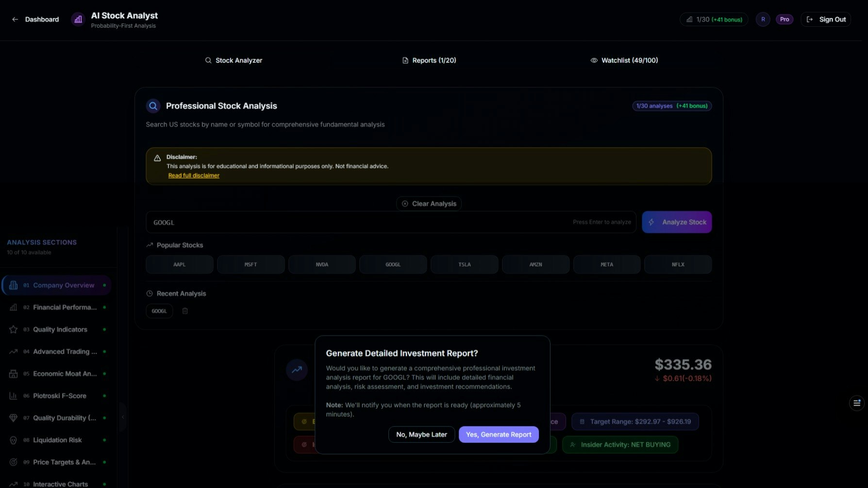
Task: Click the Price Targets target icon
Action: pos(14,462)
